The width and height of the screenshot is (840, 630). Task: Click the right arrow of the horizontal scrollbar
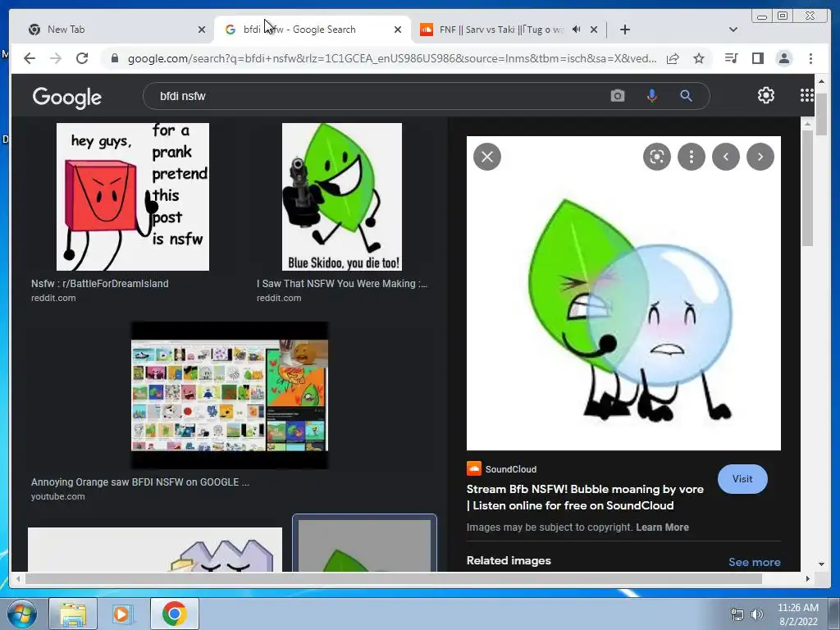(x=808, y=578)
